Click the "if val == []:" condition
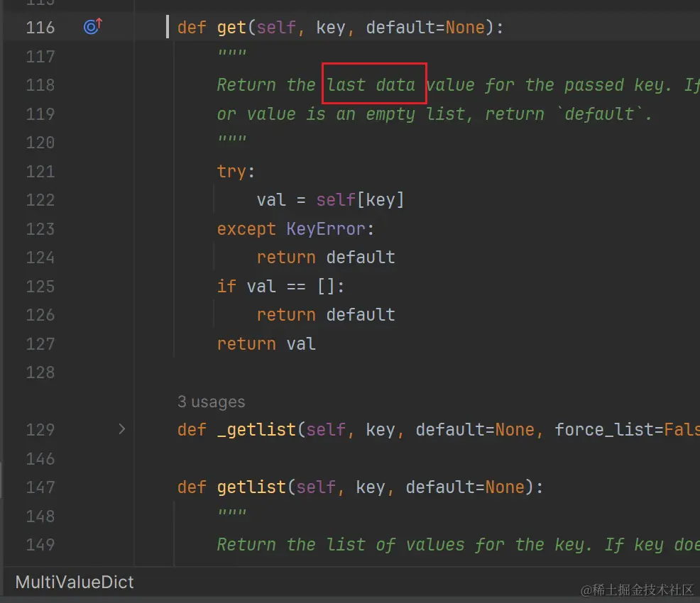 click(280, 287)
